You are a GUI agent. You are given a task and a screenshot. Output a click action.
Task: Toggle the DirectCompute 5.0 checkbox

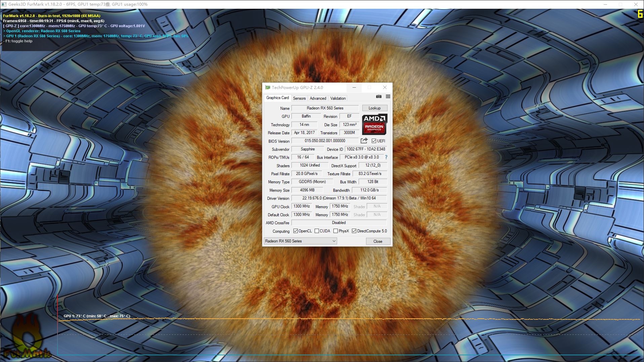point(354,231)
